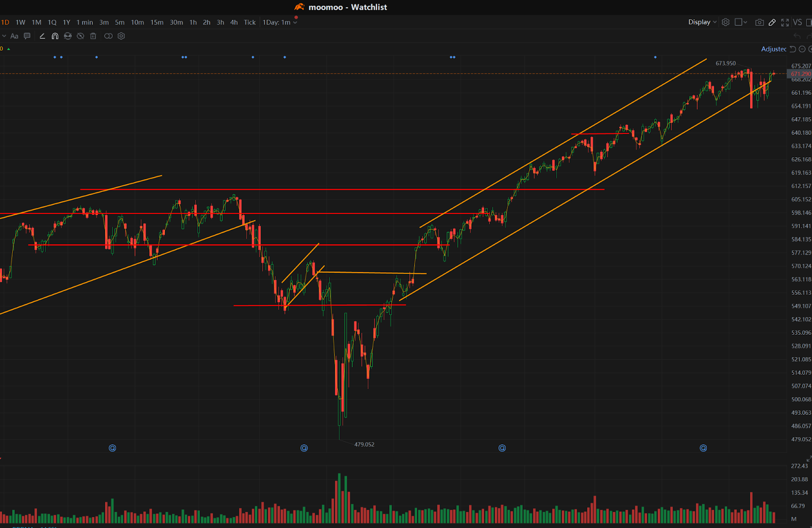Click the full-screen expand arrows icon
Screen dimensions: 812x528
coord(785,22)
